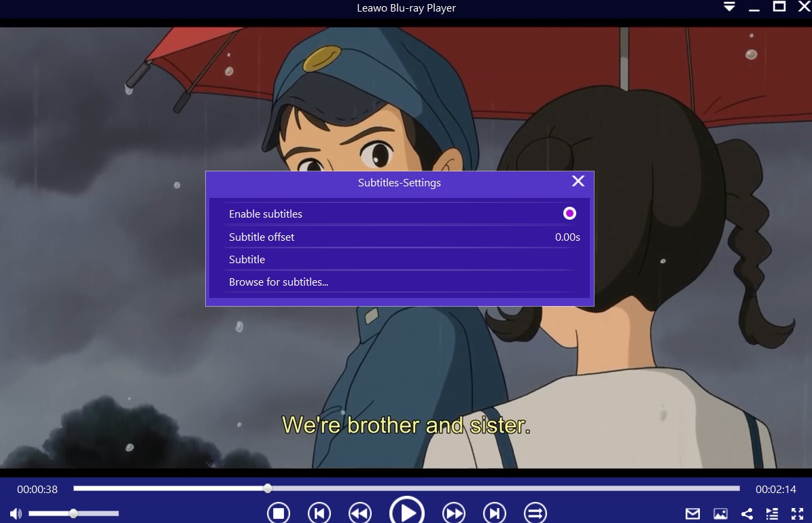Screen dimensions: 812x523
Task: Click Browse for subtitles...
Action: 279,282
